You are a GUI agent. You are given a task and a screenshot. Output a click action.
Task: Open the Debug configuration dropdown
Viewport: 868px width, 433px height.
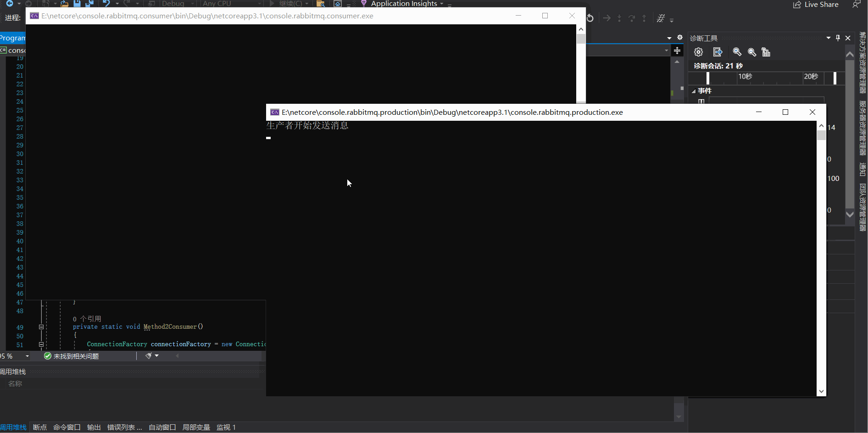click(x=178, y=4)
